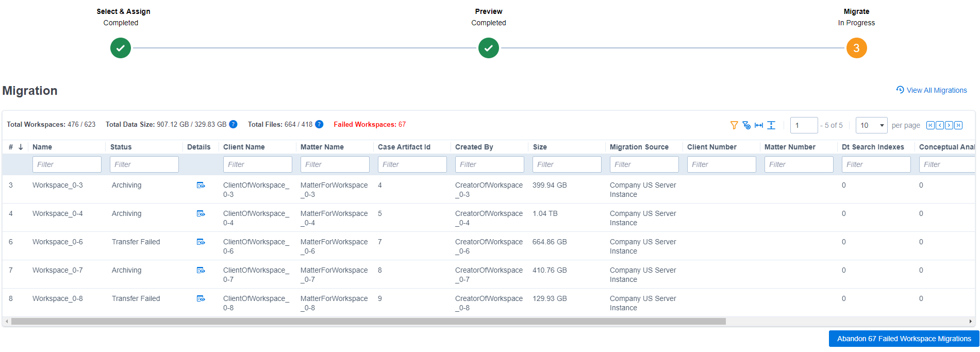
Task: Click the scrollbar right arrow
Action: [x=971, y=322]
